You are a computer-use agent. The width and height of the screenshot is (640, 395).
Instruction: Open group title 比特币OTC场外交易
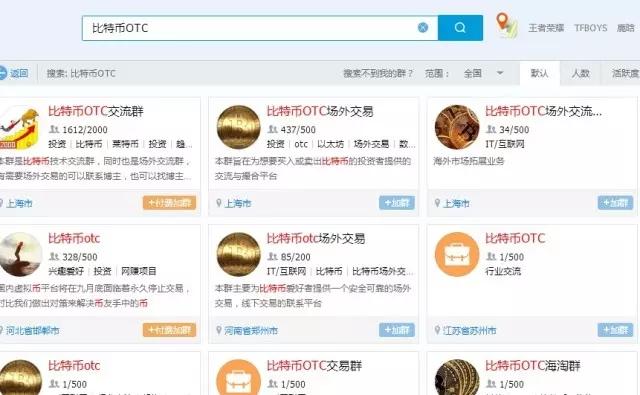click(320, 111)
